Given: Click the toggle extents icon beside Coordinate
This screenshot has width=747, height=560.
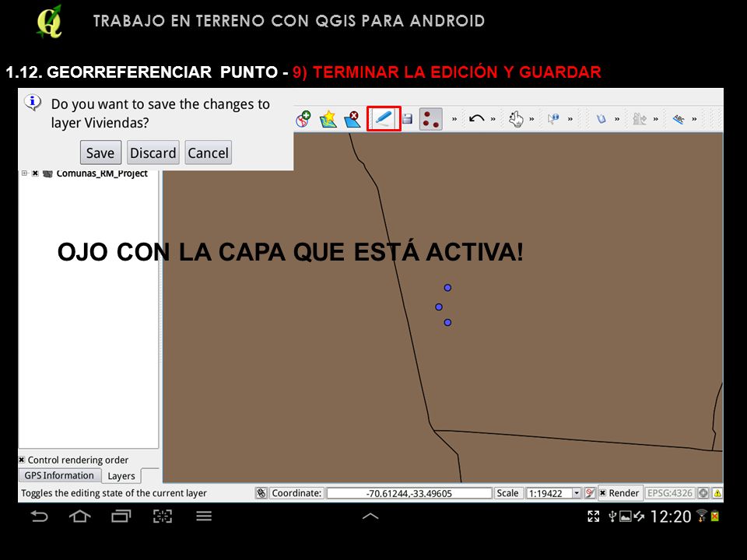Looking at the screenshot, I should (x=261, y=493).
